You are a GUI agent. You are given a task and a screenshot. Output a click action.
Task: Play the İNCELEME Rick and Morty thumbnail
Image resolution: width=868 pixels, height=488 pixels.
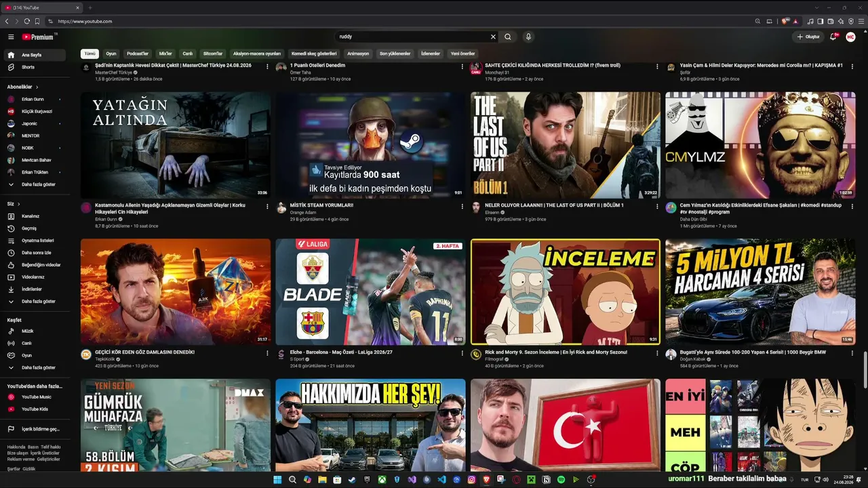(566, 291)
